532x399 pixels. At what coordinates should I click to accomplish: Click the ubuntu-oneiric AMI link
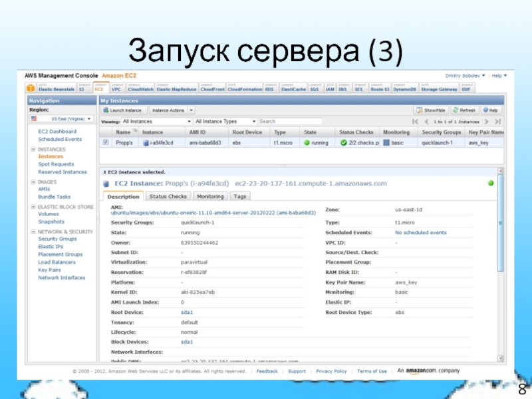[213, 213]
